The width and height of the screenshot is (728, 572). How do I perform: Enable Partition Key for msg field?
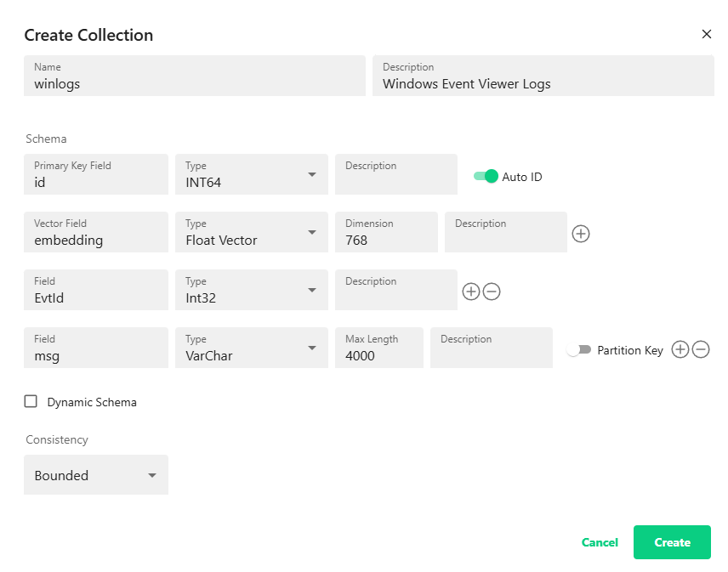pyautogui.click(x=578, y=350)
